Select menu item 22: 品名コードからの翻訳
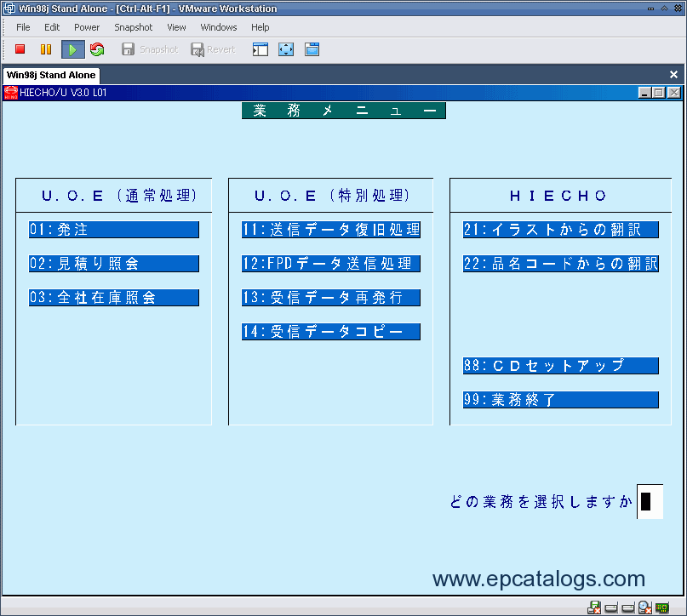The width and height of the screenshot is (687, 616). [561, 264]
